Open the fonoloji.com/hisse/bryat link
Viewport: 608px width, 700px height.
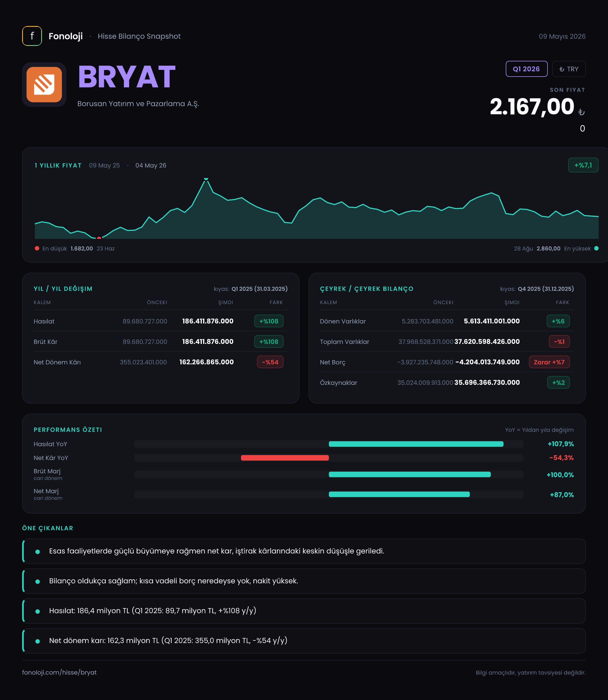(59, 672)
